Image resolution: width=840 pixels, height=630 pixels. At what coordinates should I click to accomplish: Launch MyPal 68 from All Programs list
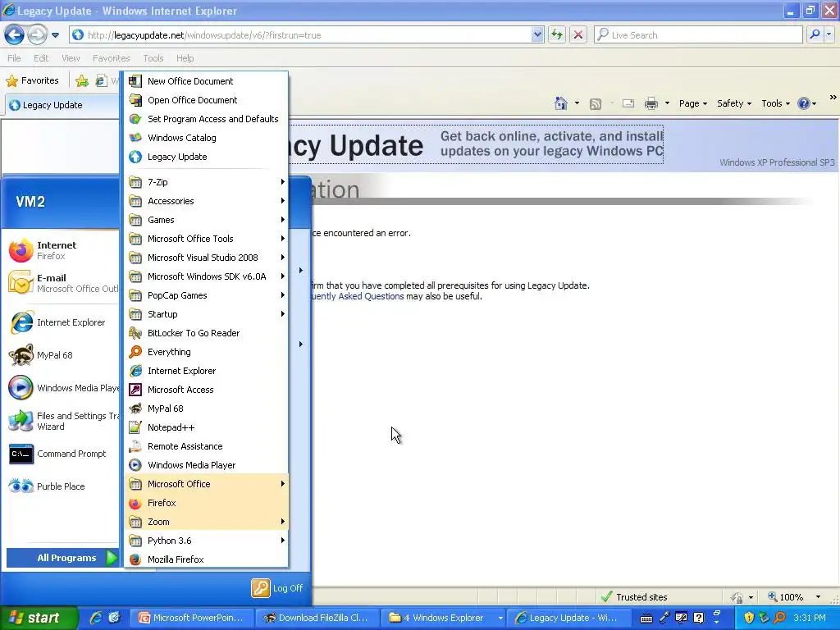tap(206, 409)
